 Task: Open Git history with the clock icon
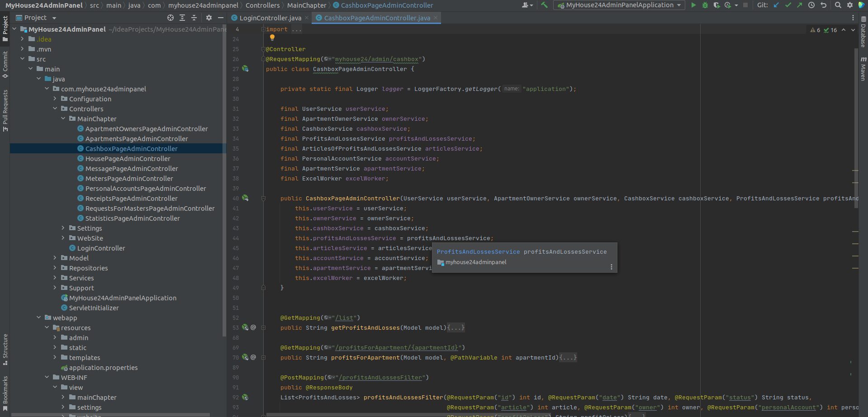811,5
